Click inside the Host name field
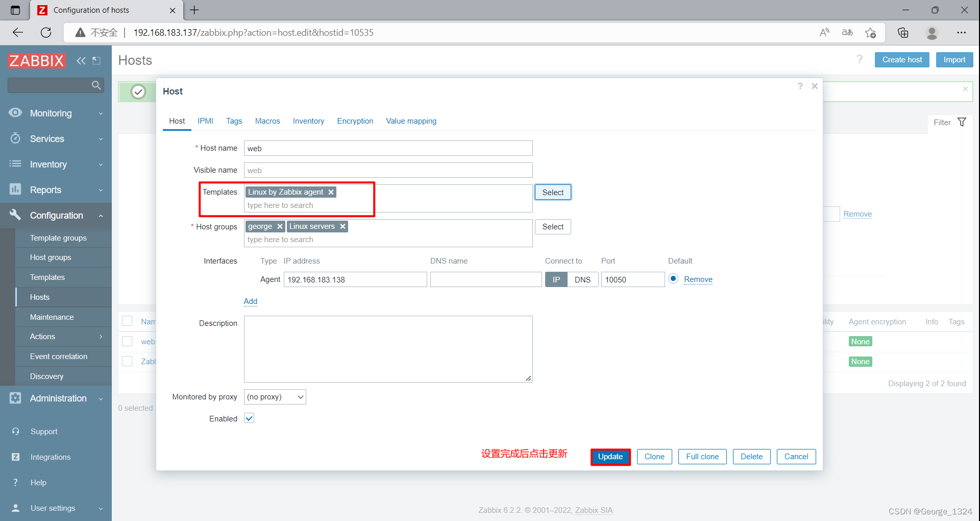The width and height of the screenshot is (980, 521). tap(388, 148)
